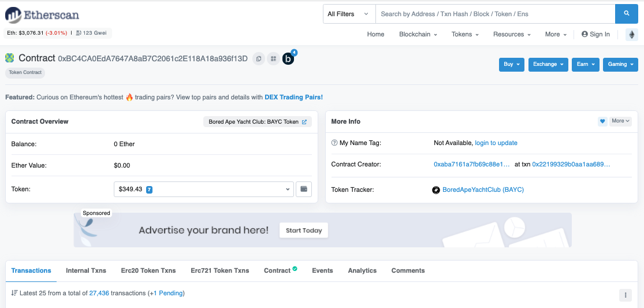Expand the Blockchain menu
The image size is (644, 308).
[x=418, y=35]
